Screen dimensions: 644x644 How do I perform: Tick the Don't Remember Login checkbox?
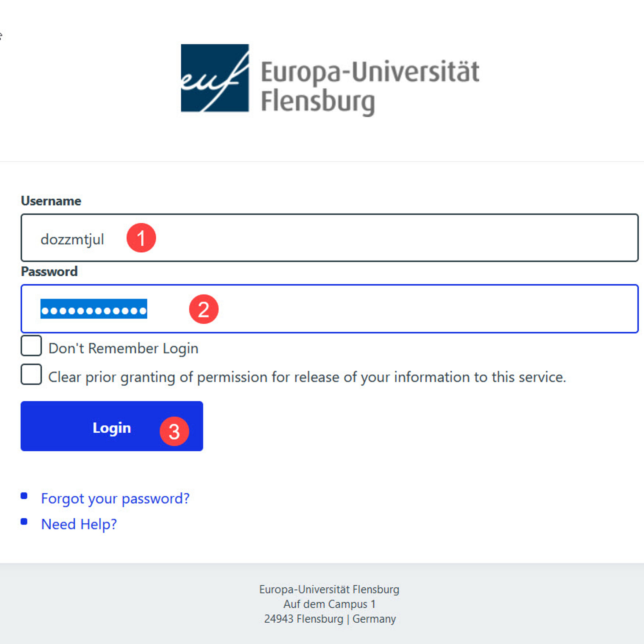point(31,346)
